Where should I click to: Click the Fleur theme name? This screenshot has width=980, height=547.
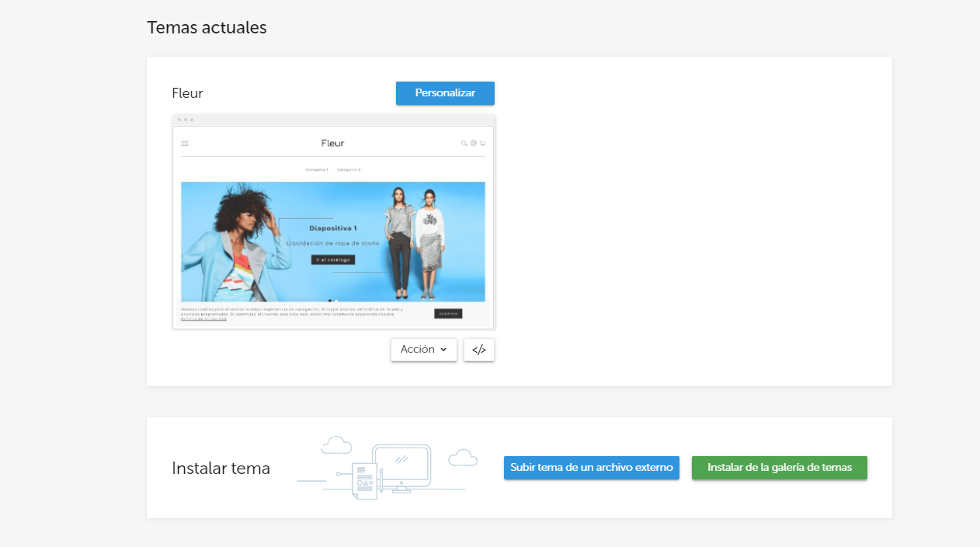[187, 93]
